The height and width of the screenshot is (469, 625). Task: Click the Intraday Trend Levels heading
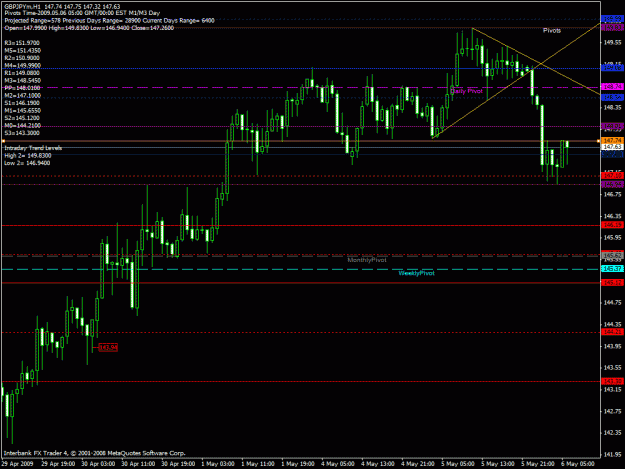(x=33, y=148)
